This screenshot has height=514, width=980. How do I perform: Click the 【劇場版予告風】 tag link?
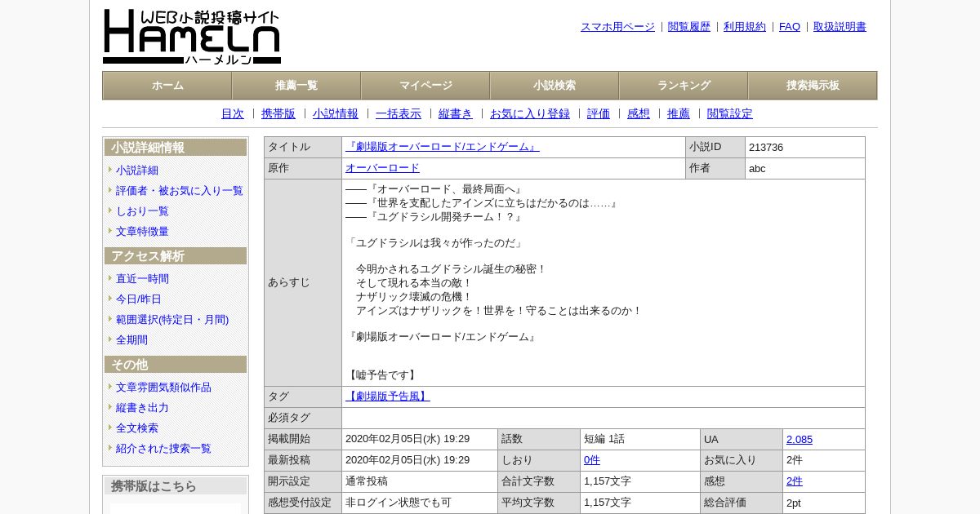click(x=388, y=397)
